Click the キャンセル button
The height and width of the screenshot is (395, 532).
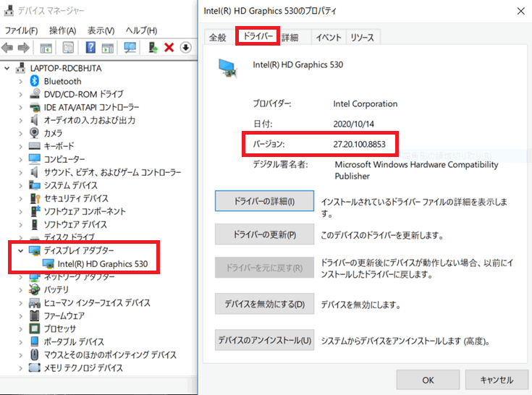point(497,380)
